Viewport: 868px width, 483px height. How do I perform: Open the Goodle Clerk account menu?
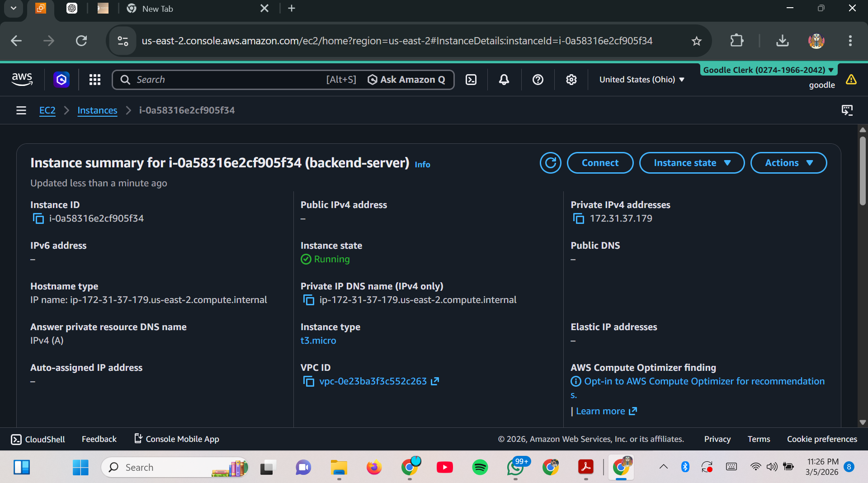click(769, 70)
